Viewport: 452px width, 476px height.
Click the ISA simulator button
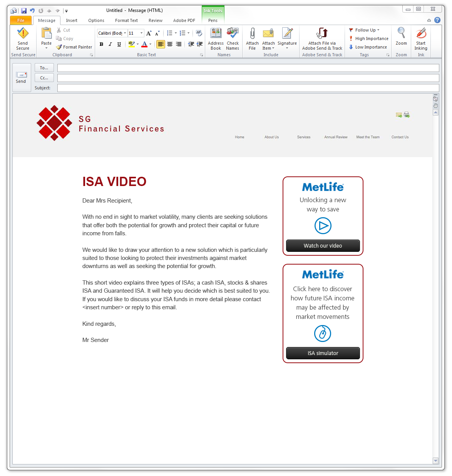point(323,353)
